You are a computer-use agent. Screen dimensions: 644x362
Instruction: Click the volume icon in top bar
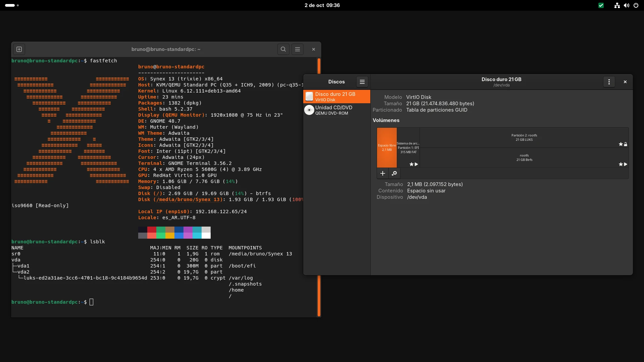coord(626,5)
